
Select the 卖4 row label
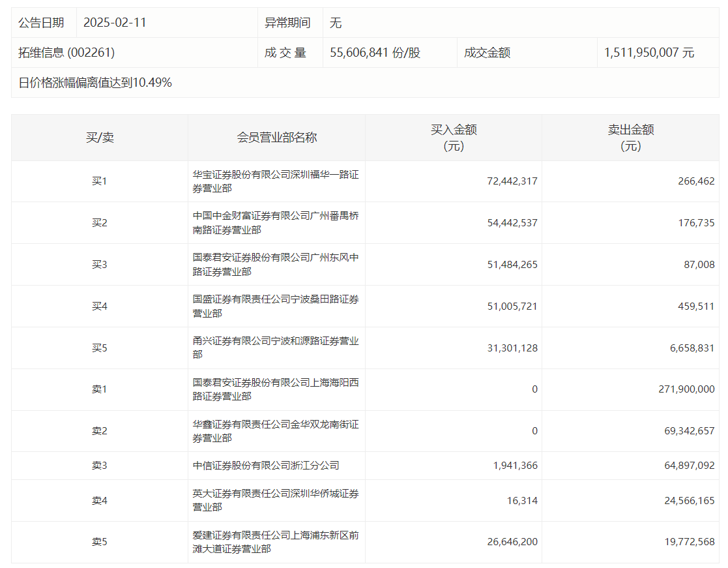[x=99, y=501]
